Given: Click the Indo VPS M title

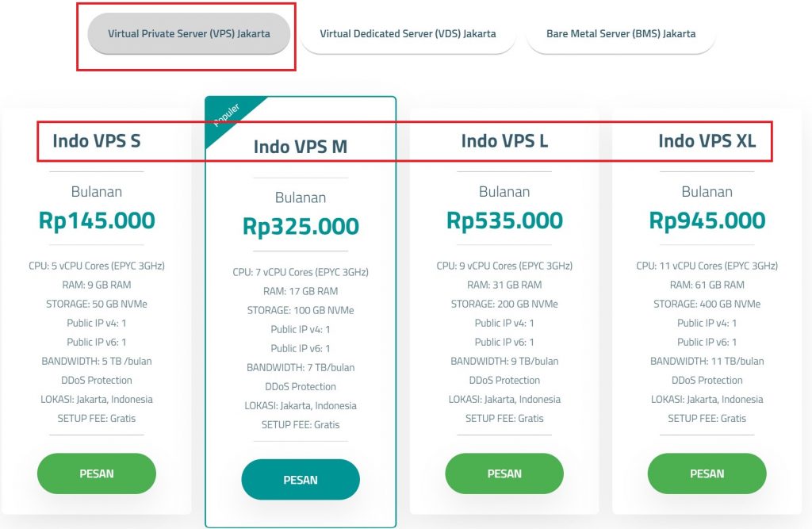Looking at the screenshot, I should 301,147.
